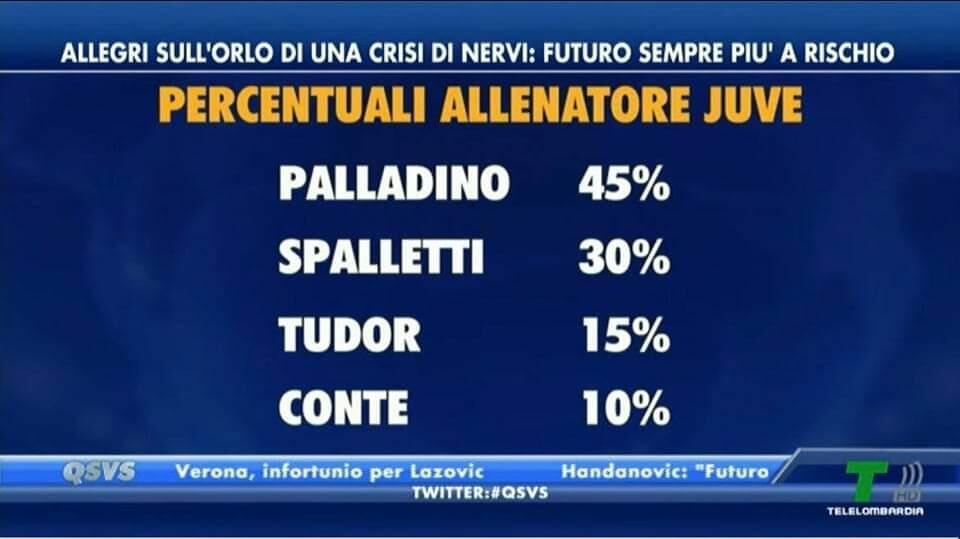The image size is (960, 539).
Task: Click the Telelombardia channel name text
Action: pos(875,511)
